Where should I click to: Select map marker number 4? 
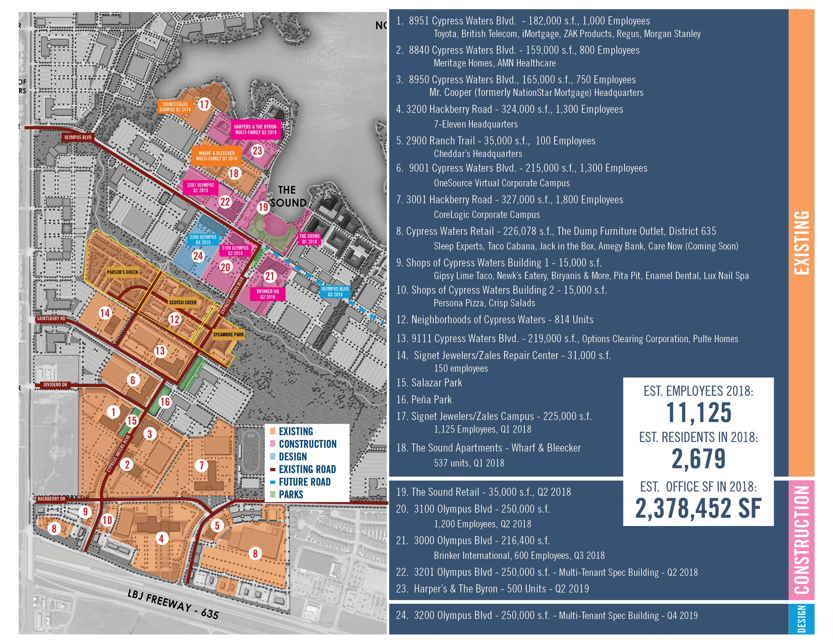[161, 539]
